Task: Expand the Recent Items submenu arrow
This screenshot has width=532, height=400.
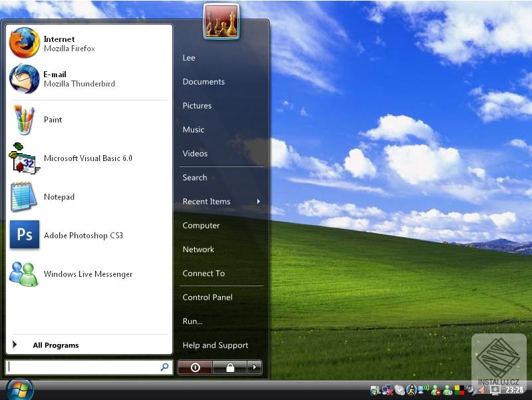Action: pyautogui.click(x=259, y=202)
